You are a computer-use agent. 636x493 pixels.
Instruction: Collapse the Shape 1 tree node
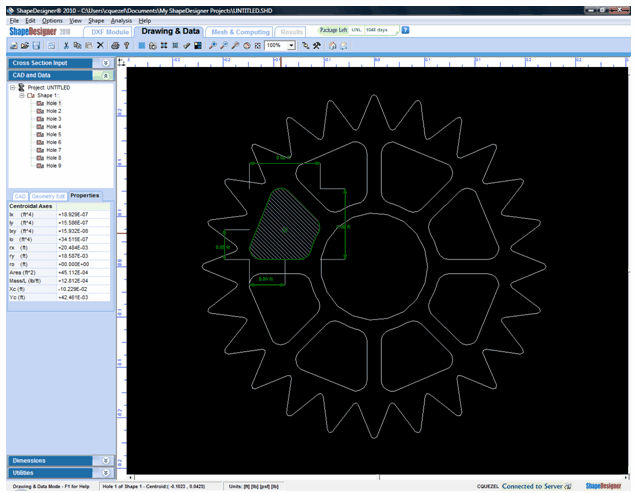[22, 95]
